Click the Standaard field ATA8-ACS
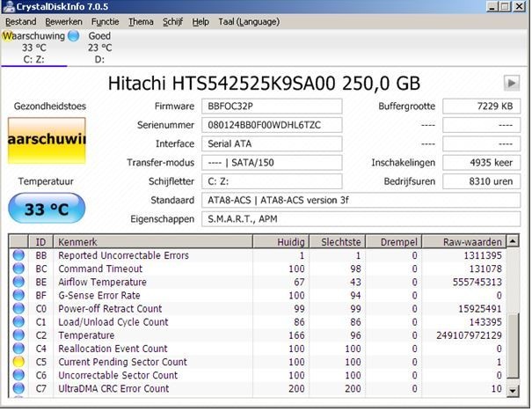This screenshot has height=412, width=532. [361, 200]
